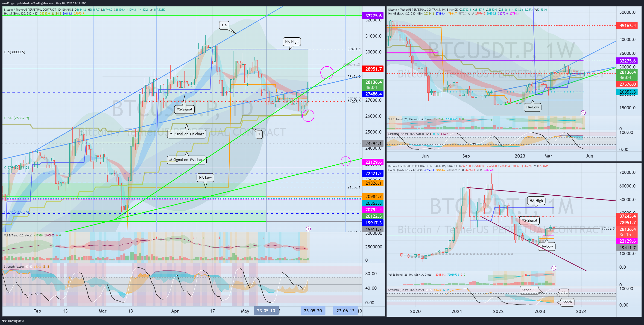Select the HA-Low callout on the 1M chart
Screen dimensions: 644x325
click(x=547, y=246)
